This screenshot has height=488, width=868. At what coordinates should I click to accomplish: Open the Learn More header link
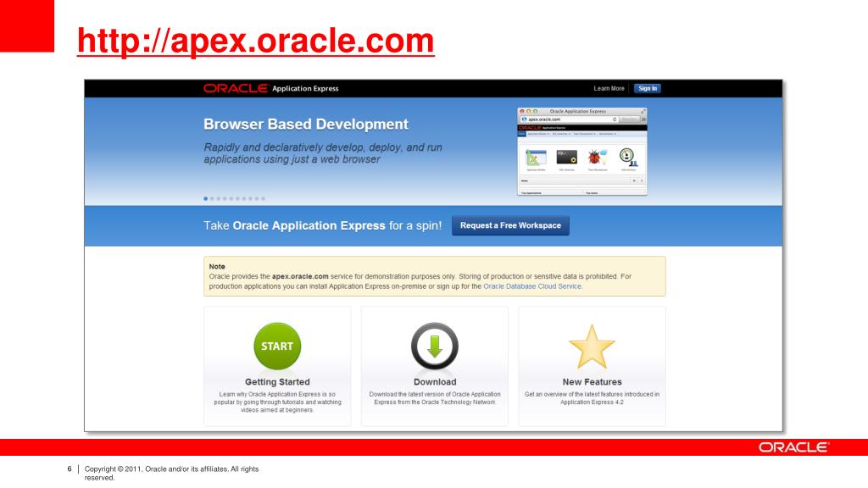[609, 88]
